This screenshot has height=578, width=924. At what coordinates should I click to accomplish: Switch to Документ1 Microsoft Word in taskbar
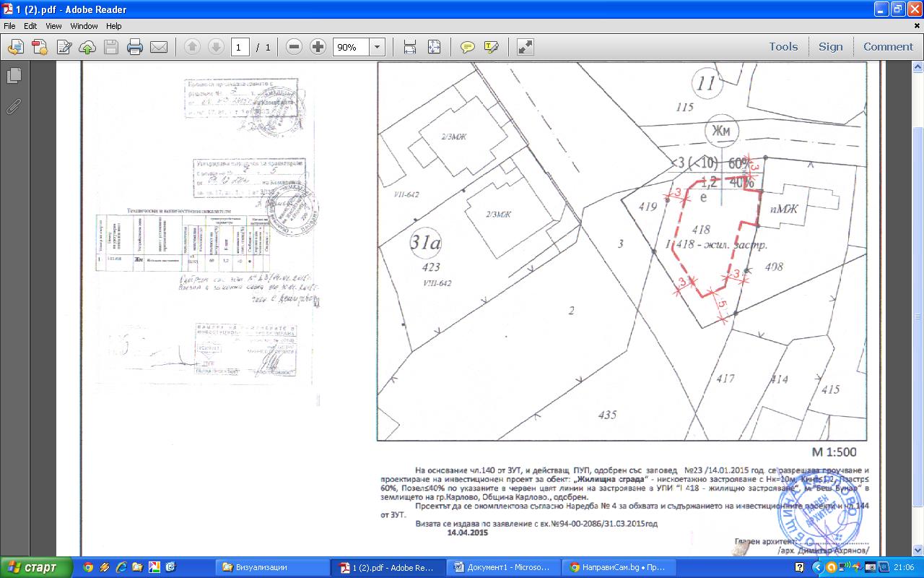[x=502, y=568]
